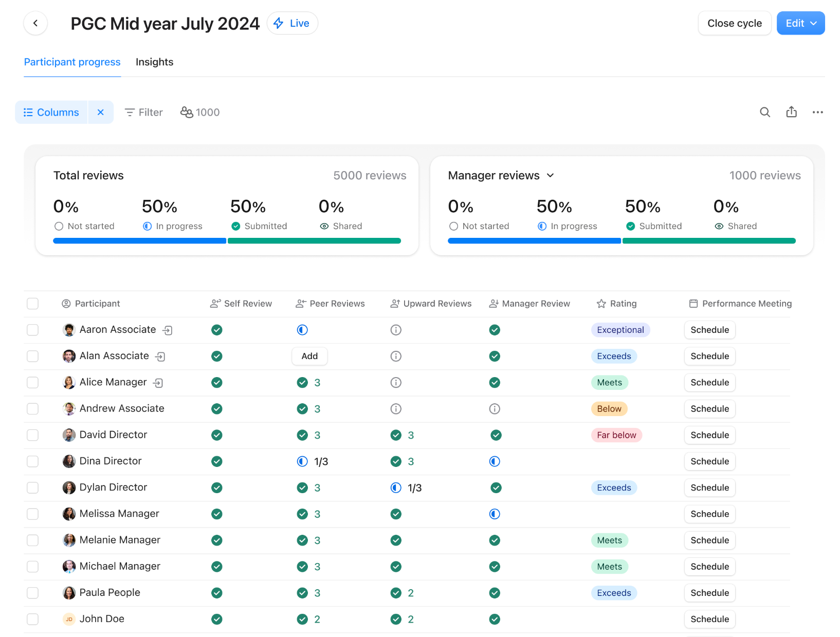Click David Director's self review checkmark

(x=217, y=435)
